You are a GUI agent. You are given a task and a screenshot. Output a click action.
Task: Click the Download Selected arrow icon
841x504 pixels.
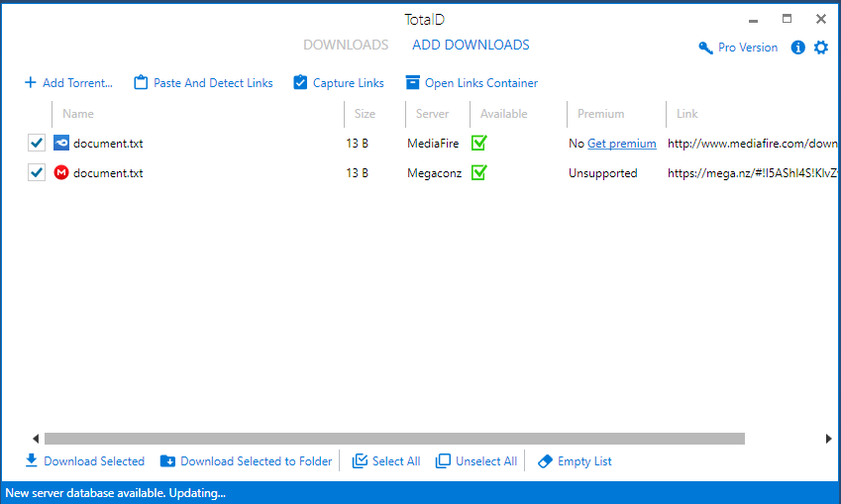(x=31, y=460)
